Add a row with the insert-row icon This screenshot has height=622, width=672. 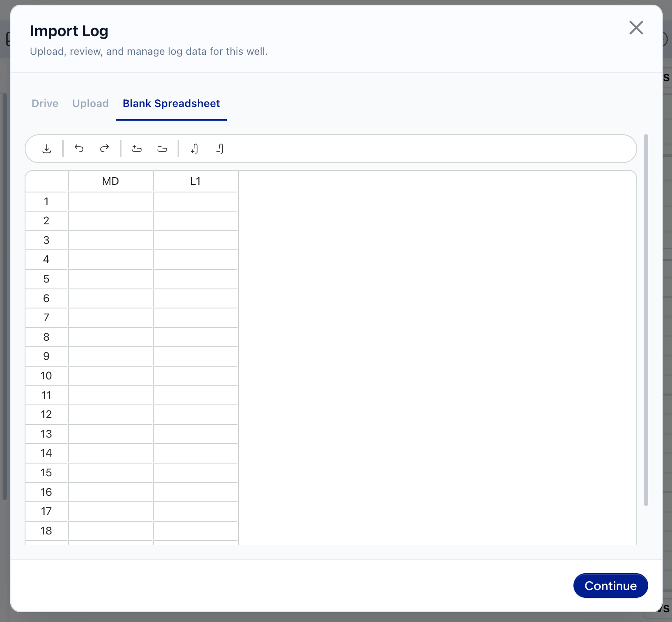pos(137,148)
